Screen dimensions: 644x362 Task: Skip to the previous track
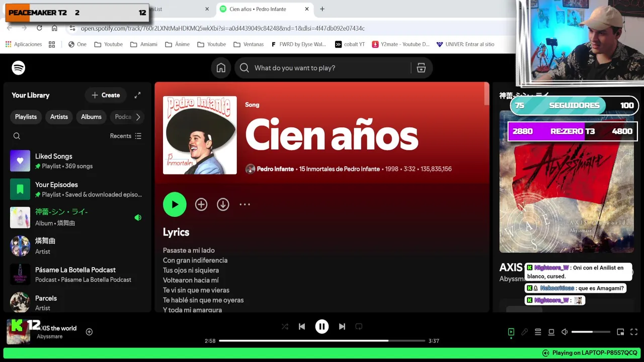pyautogui.click(x=302, y=326)
